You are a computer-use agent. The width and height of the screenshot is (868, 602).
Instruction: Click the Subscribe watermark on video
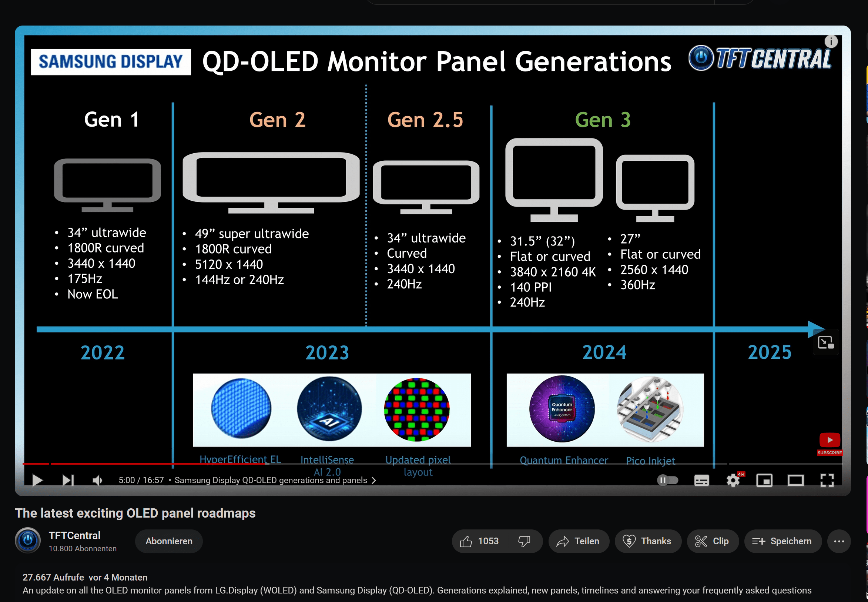(830, 444)
